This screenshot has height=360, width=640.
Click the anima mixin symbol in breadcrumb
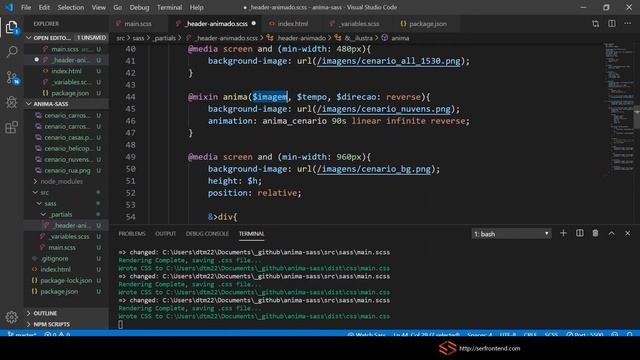coord(396,38)
